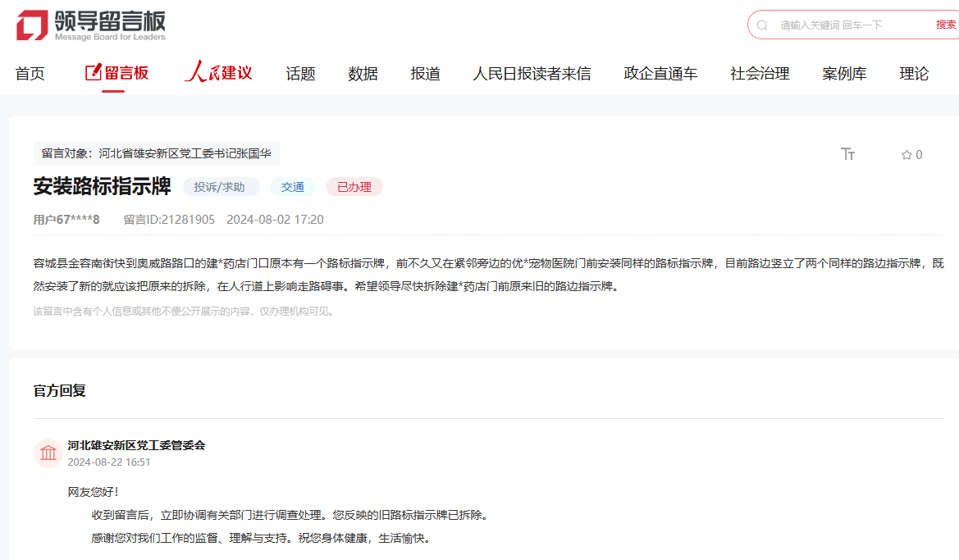The width and height of the screenshot is (959, 560).
Task: Select the 社会治理 tab
Action: click(x=760, y=74)
